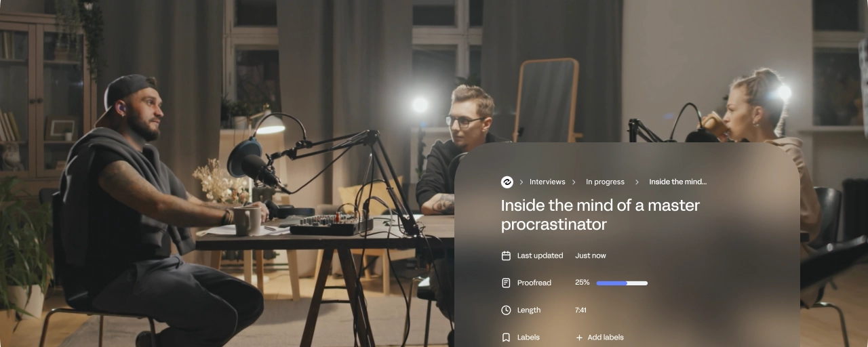Click the chevron following In progress breadcrumb

click(638, 182)
